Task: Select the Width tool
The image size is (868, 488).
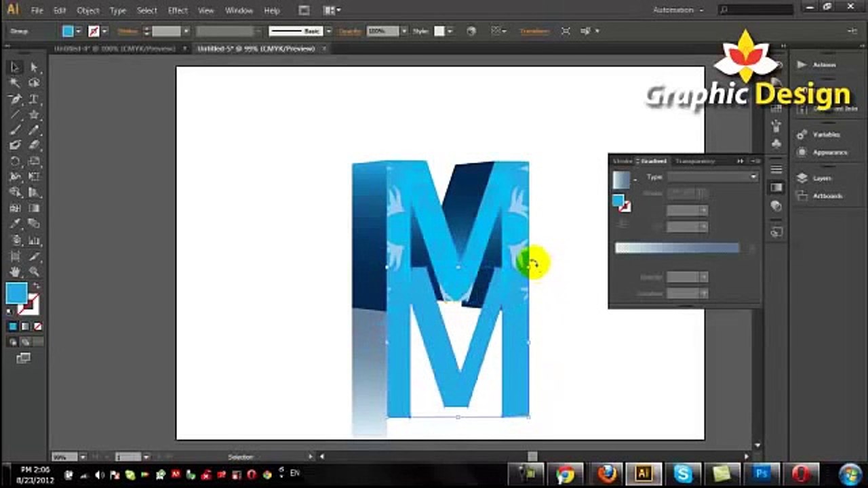Action: pos(15,177)
